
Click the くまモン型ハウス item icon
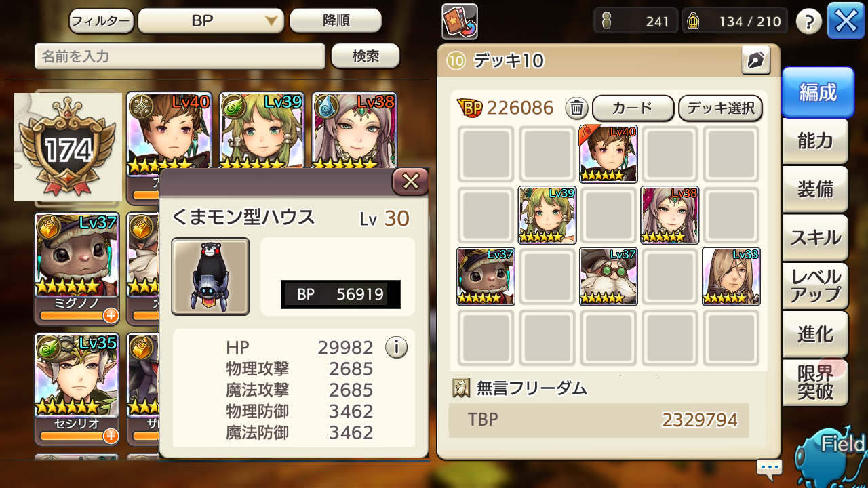click(x=210, y=277)
